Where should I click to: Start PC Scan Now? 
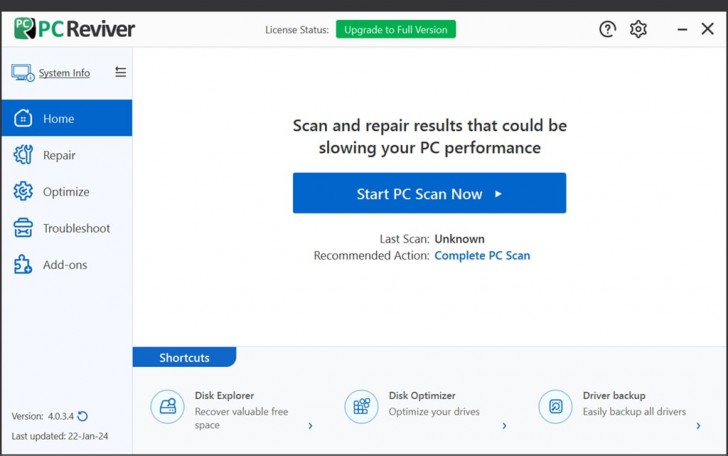(x=429, y=193)
